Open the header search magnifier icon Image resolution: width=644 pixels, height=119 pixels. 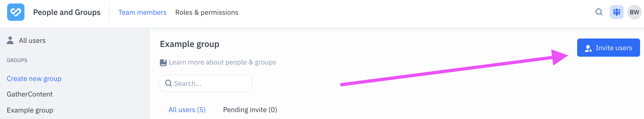599,12
